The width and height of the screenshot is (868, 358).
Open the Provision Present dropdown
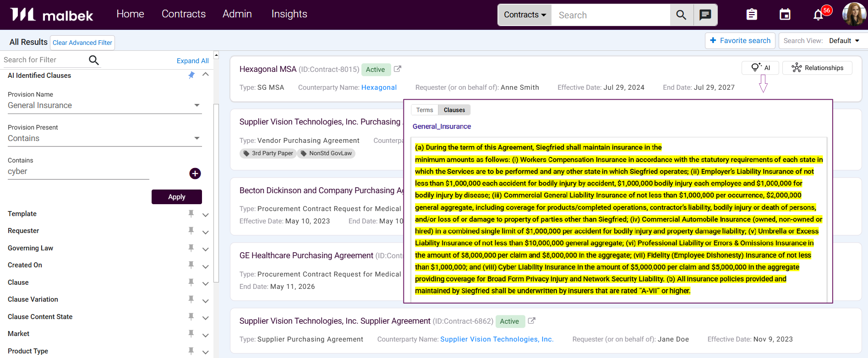click(x=104, y=138)
